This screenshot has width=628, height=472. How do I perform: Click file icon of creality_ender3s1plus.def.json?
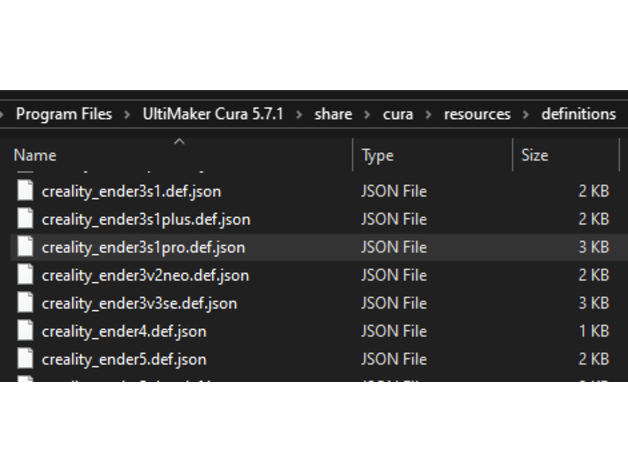pos(24,219)
